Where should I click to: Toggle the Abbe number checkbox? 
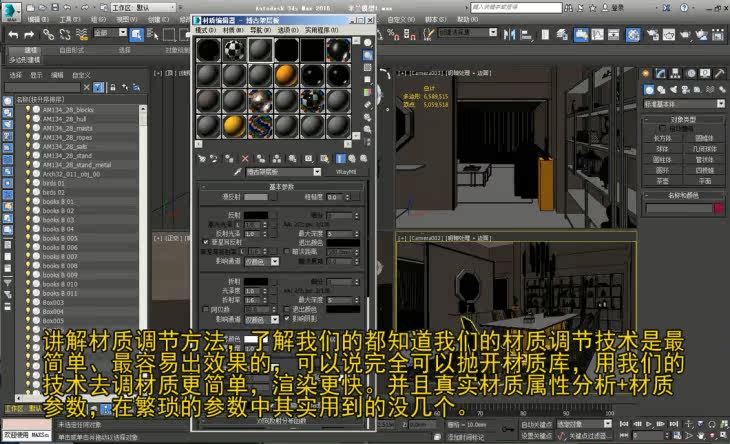pyautogui.click(x=206, y=309)
